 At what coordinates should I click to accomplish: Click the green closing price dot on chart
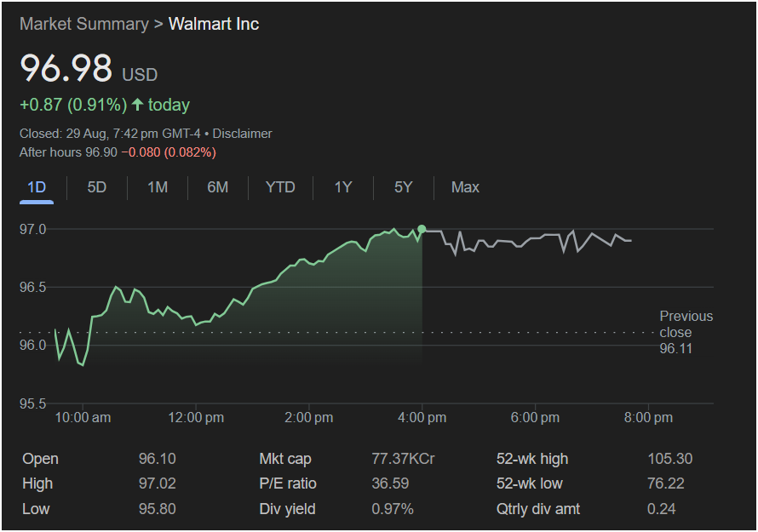click(422, 229)
